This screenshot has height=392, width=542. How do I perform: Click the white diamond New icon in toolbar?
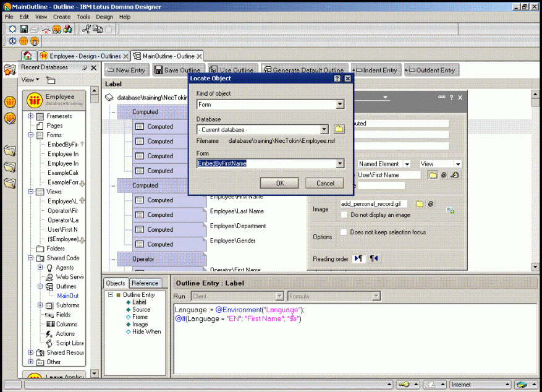12,29
